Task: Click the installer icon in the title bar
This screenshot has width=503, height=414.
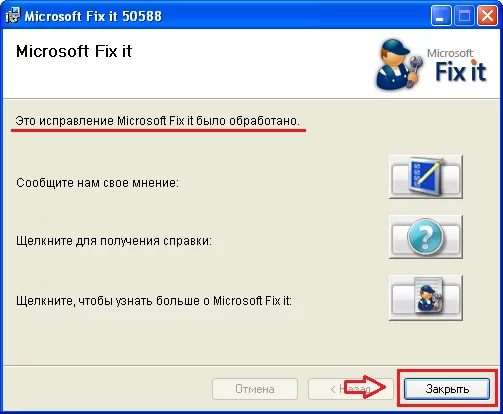Action: (x=13, y=16)
